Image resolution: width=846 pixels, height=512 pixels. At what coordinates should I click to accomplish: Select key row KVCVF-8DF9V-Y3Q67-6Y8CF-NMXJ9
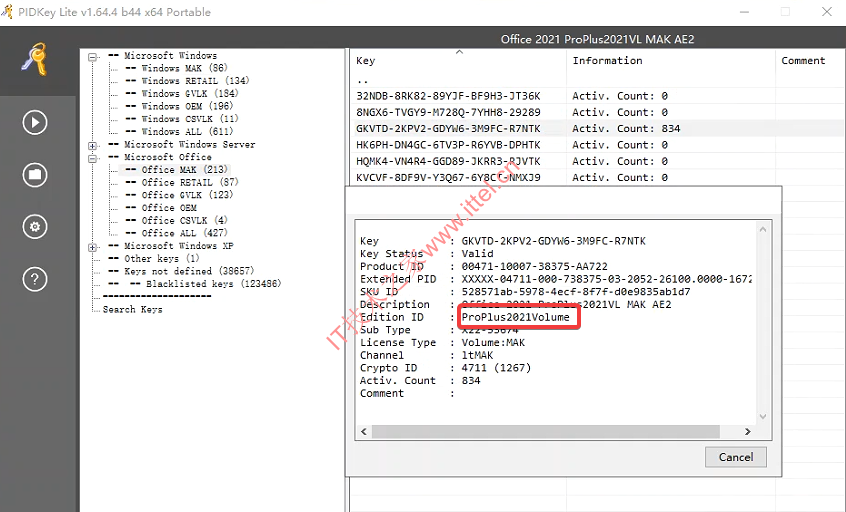point(448,177)
